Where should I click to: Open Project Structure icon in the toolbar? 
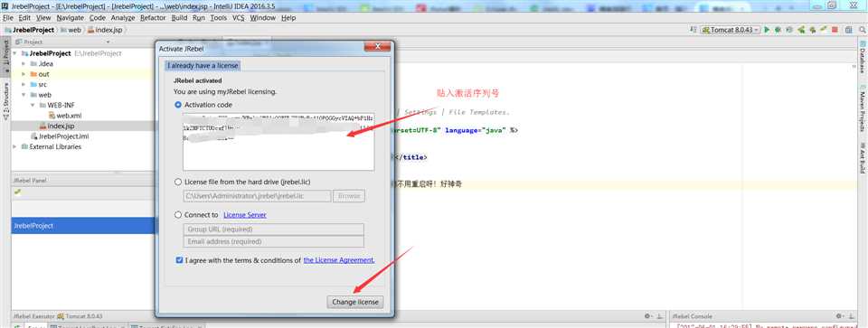point(848,30)
